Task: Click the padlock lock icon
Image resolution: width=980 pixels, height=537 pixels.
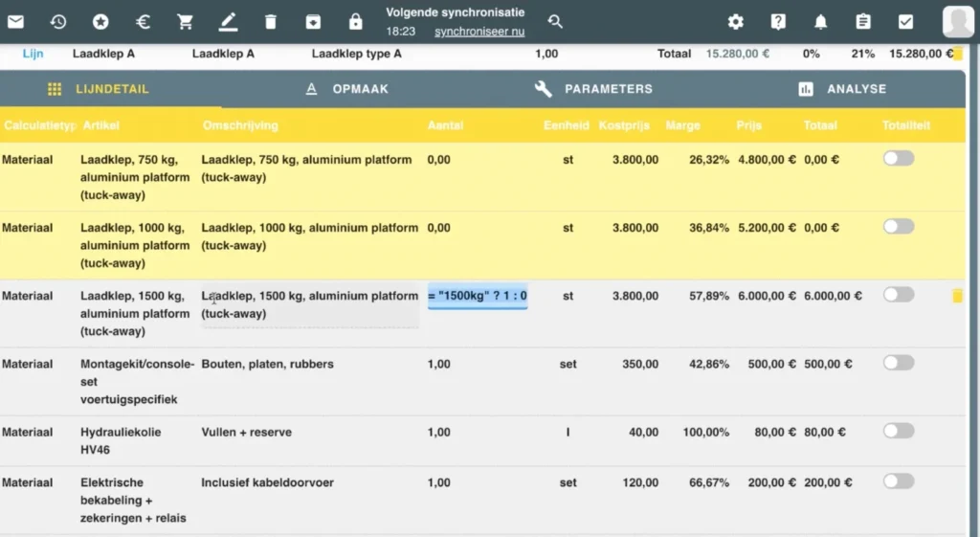Action: 356,22
